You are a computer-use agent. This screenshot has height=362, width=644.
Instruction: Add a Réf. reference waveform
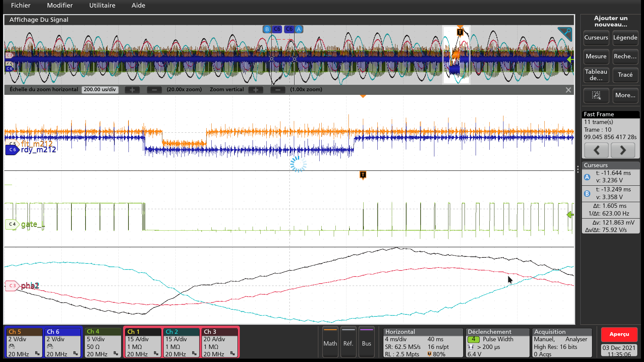[x=348, y=342]
